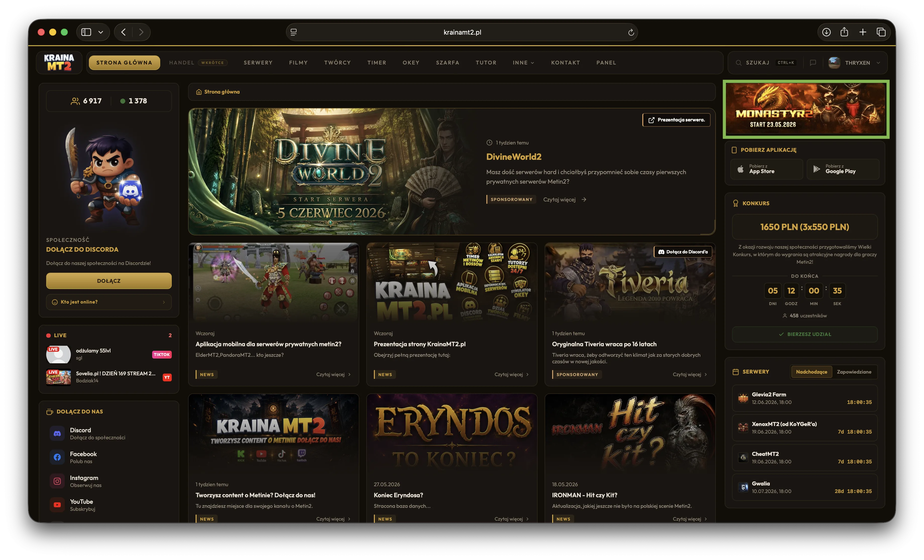Image resolution: width=924 pixels, height=560 pixels.
Task: Open the Tworzysz content o Metinie article title
Action: (x=255, y=495)
